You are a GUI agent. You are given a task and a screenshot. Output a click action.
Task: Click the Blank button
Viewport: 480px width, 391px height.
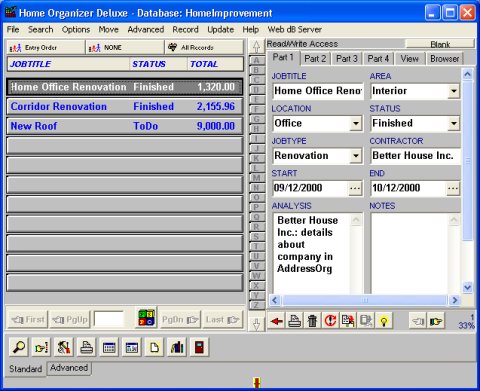point(440,44)
